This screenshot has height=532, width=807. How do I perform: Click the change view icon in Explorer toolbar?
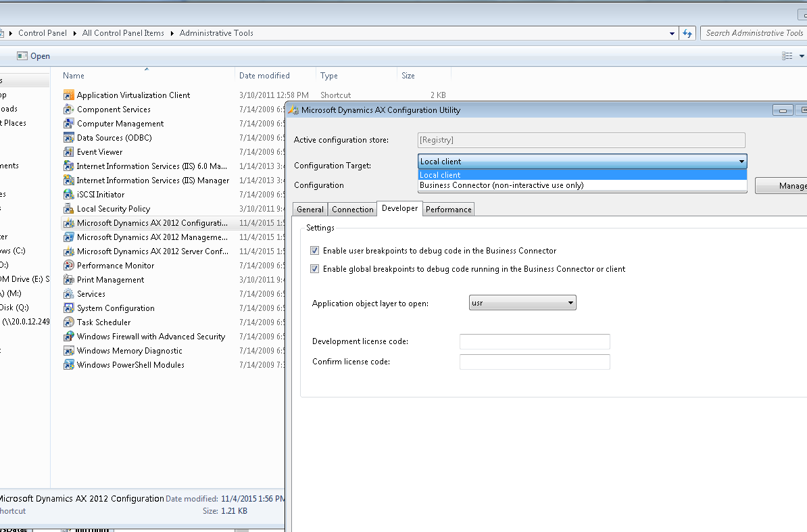[787, 56]
